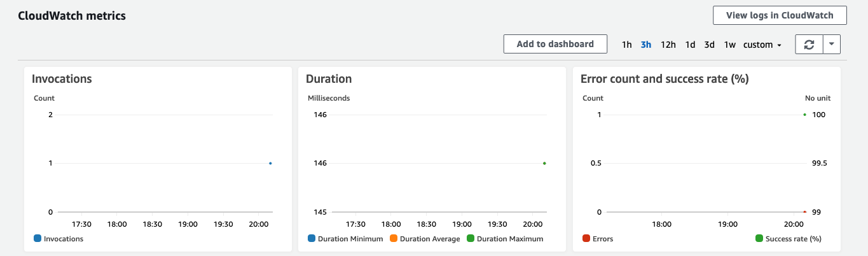
Task: Click the Duration Average legend label
Action: (x=430, y=239)
